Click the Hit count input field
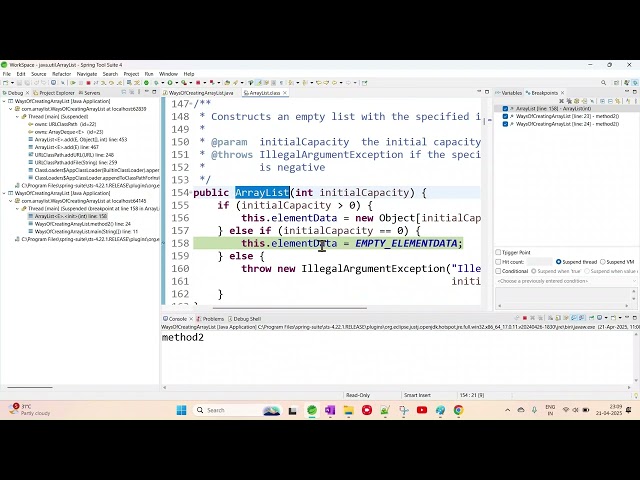640x480 pixels. (x=539, y=262)
